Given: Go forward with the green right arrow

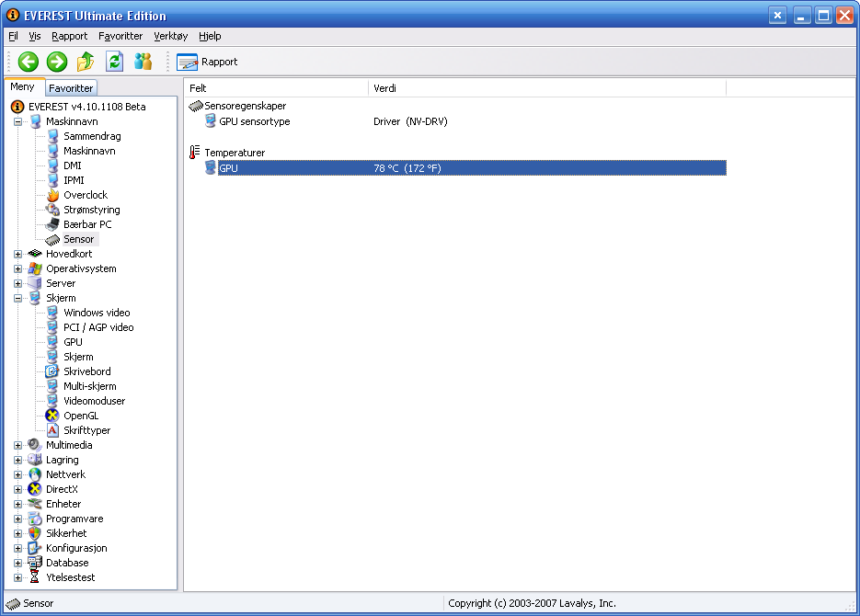Looking at the screenshot, I should pyautogui.click(x=56, y=62).
